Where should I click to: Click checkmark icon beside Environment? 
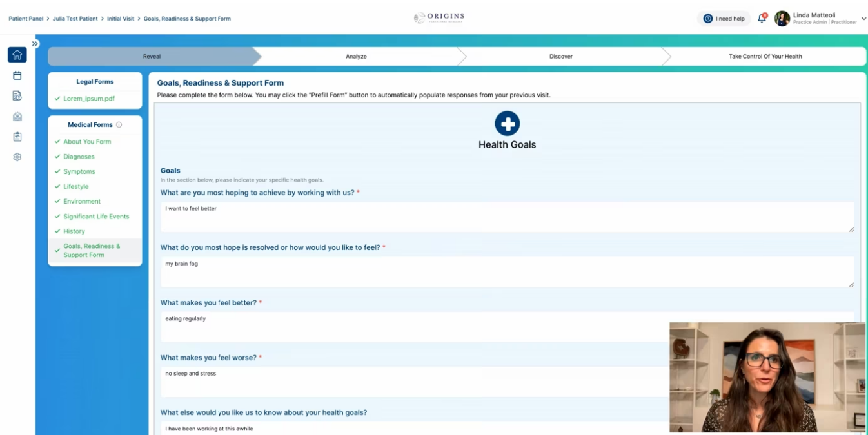point(57,201)
